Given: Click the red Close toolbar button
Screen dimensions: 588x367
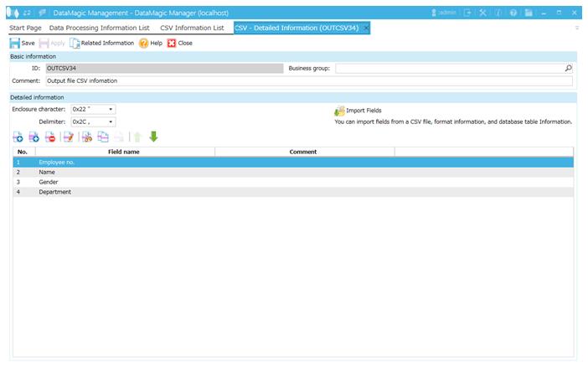Looking at the screenshot, I should [x=179, y=43].
